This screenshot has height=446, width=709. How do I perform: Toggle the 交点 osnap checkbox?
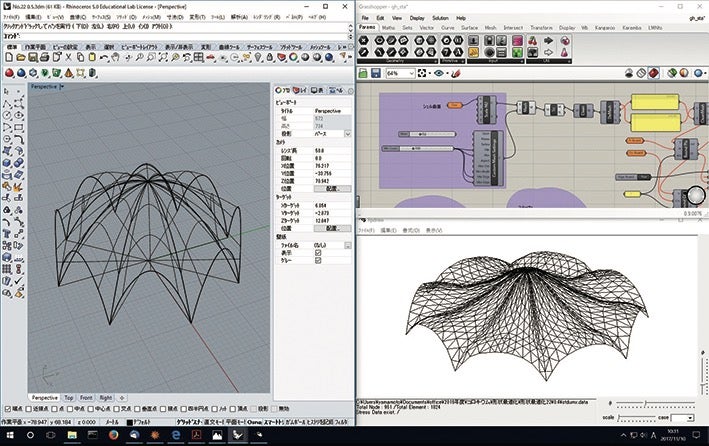tap(117, 409)
